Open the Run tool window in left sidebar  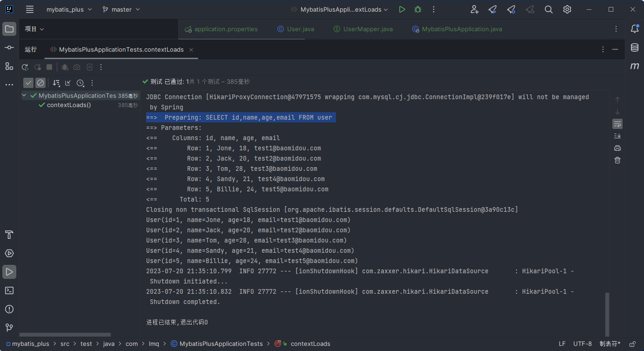(x=9, y=272)
